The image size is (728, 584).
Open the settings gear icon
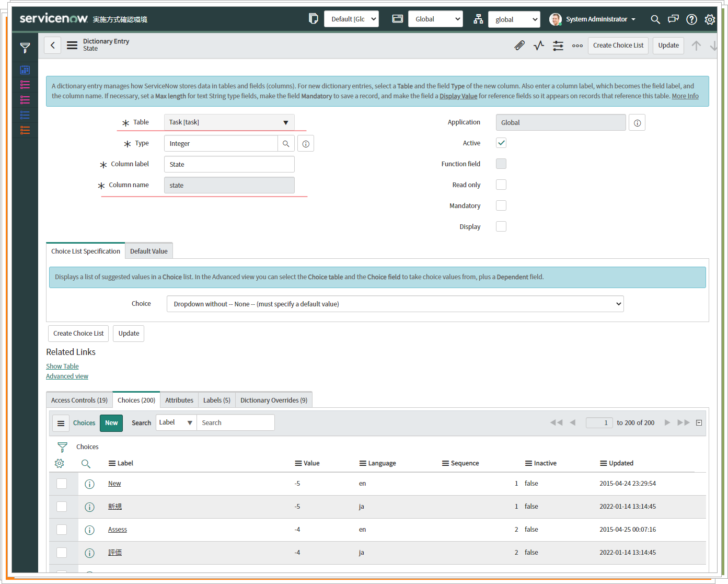coord(710,19)
